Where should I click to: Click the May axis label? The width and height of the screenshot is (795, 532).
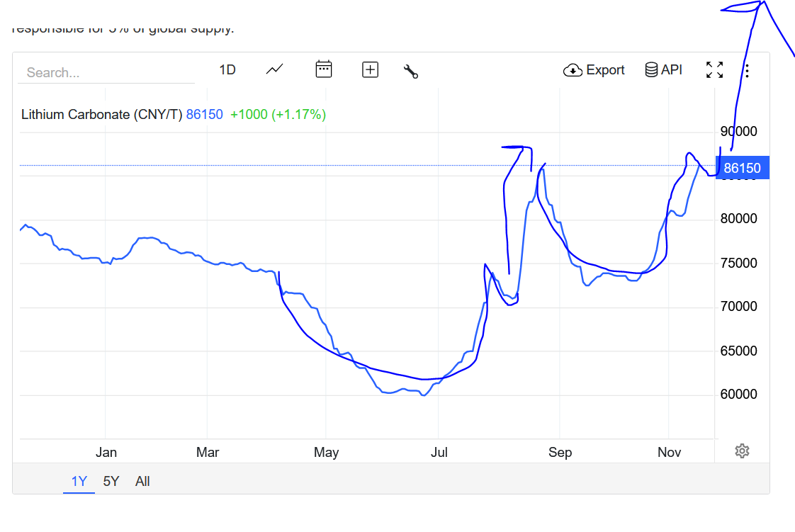pyautogui.click(x=326, y=453)
